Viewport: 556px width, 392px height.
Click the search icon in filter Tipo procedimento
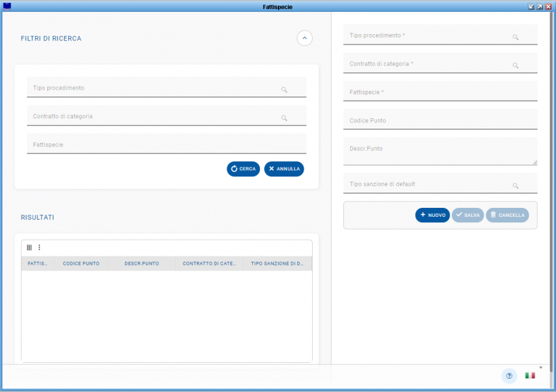tap(284, 90)
